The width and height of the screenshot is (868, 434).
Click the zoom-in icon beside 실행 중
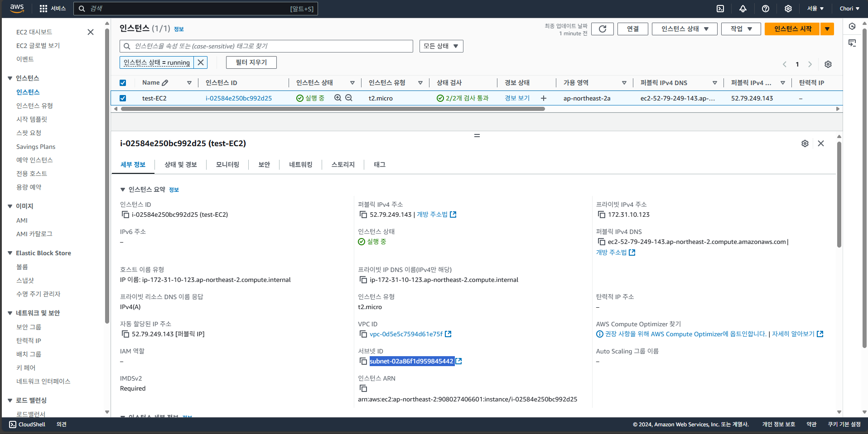pos(338,98)
